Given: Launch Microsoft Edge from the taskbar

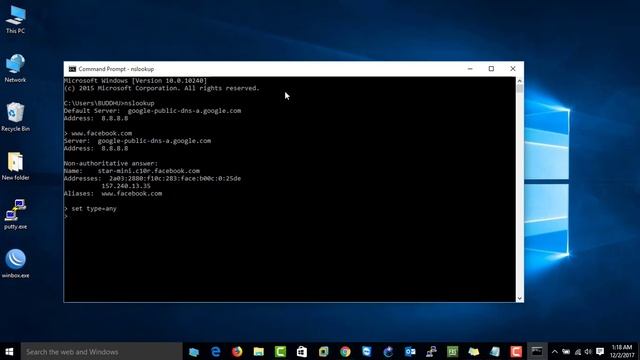Looking at the screenshot, I should pyautogui.click(x=216, y=351).
